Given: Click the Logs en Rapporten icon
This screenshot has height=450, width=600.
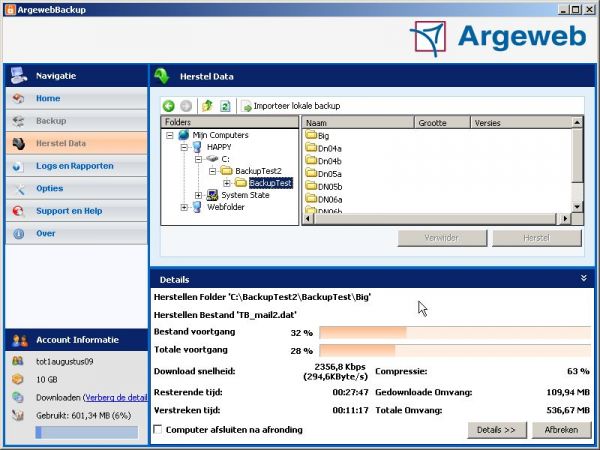Looking at the screenshot, I should click(x=18, y=166).
